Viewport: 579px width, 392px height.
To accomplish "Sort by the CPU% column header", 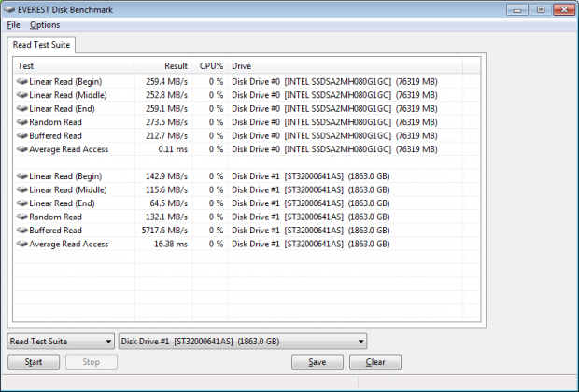I will [x=210, y=66].
